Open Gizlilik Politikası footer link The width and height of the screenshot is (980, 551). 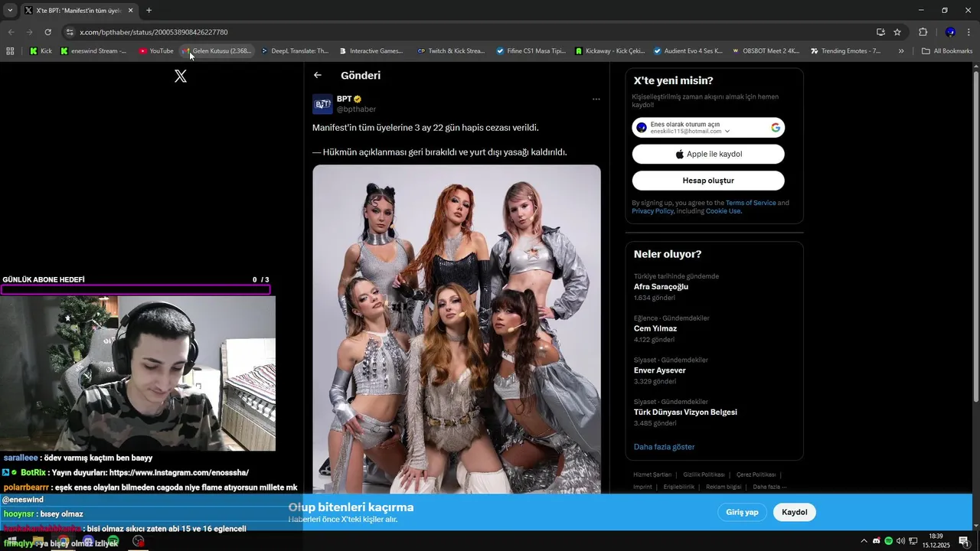pyautogui.click(x=704, y=474)
